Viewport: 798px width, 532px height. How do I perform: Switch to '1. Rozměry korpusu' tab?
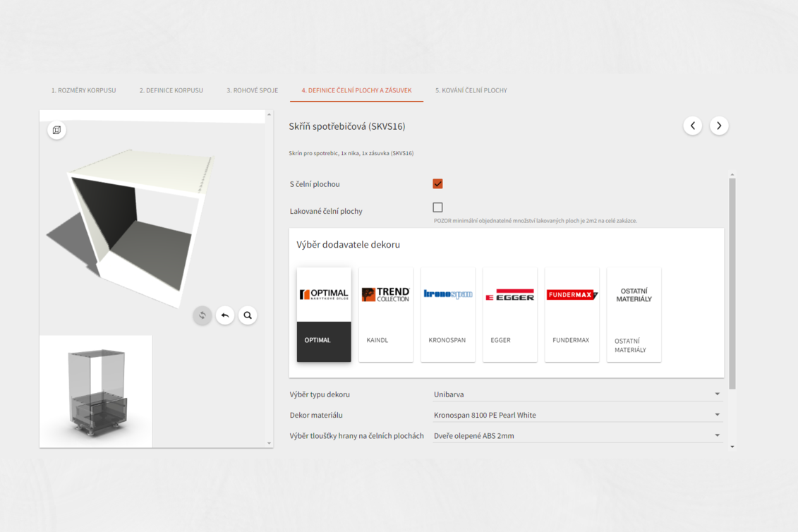83,90
